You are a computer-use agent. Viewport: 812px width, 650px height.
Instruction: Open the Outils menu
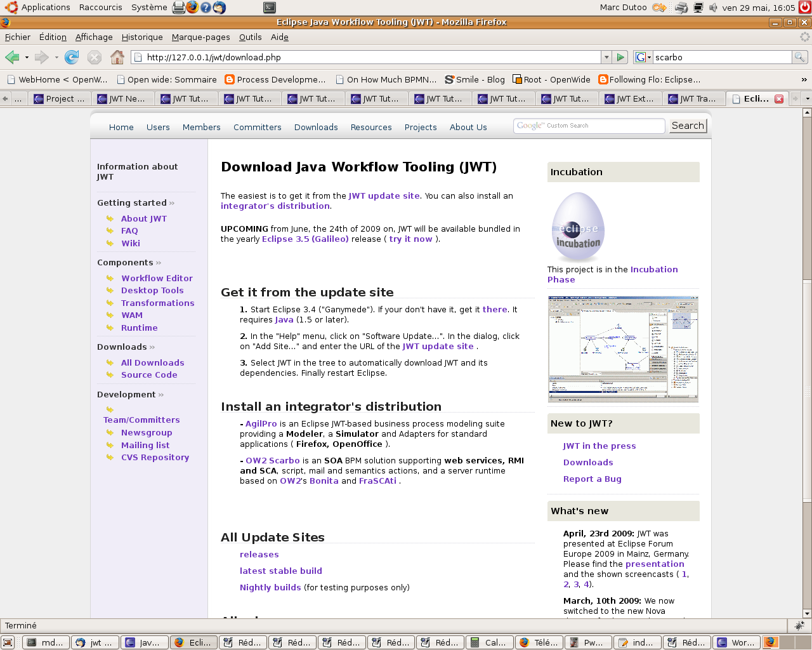click(x=251, y=37)
